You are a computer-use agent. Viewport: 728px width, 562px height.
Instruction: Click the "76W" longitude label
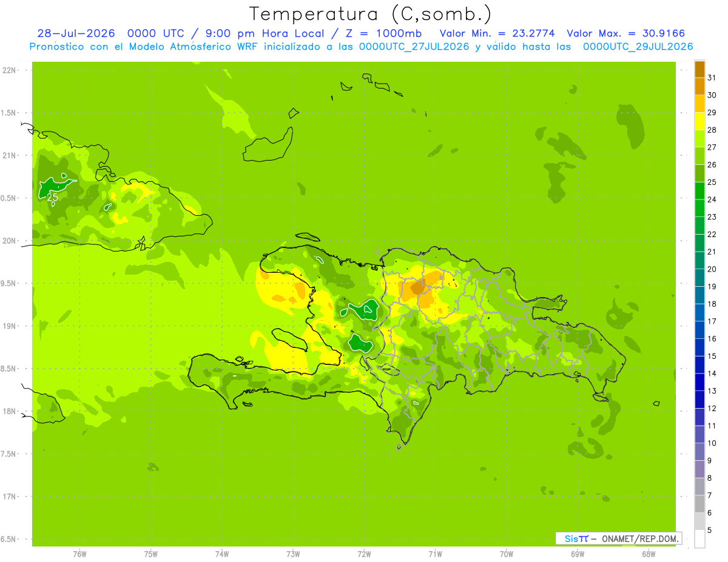click(79, 554)
